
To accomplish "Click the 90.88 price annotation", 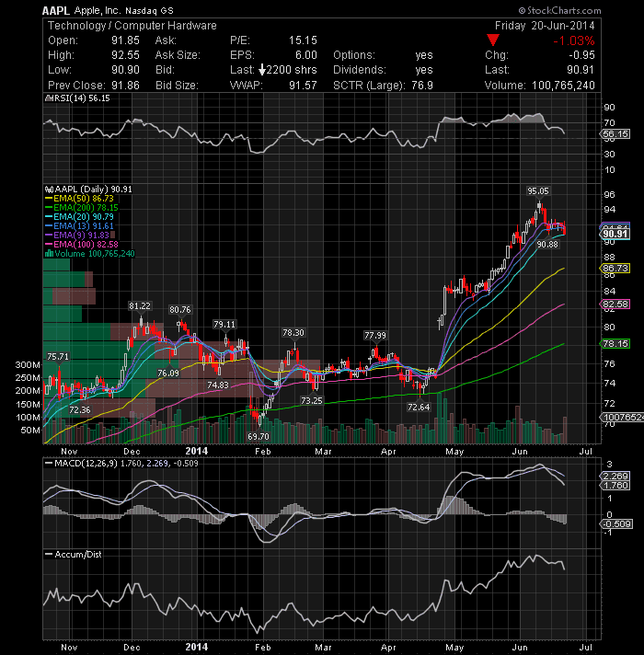I will coord(547,244).
